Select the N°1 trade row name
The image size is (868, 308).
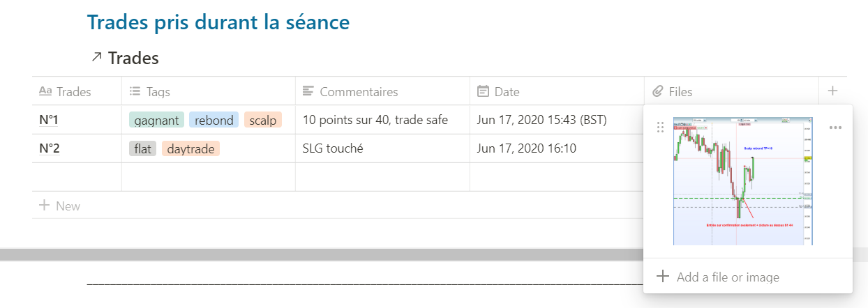click(49, 120)
